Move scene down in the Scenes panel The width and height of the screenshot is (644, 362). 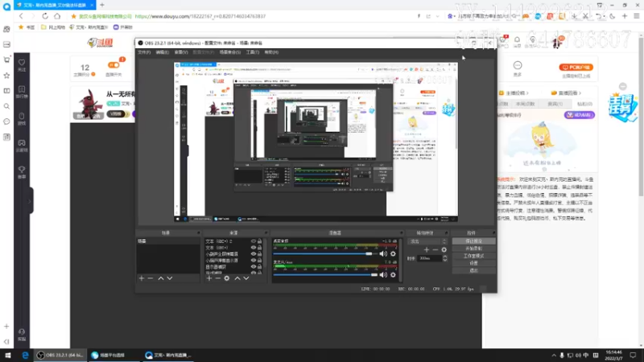[x=170, y=278]
